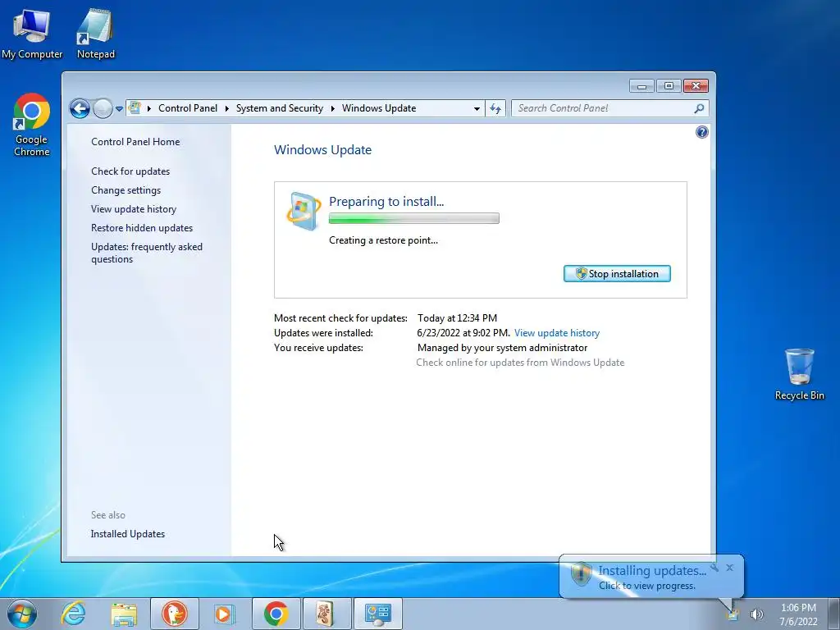
Task: Go to Control Panel Home
Action: [x=135, y=141]
